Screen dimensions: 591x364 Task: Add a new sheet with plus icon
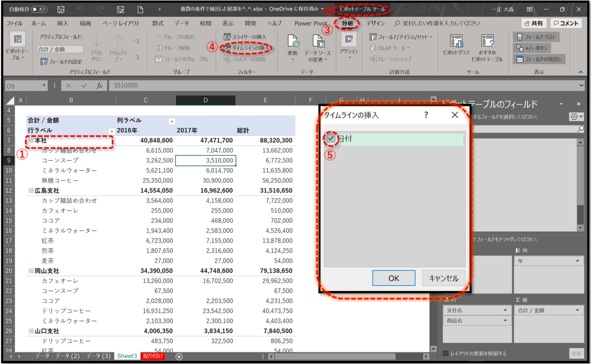(179, 356)
